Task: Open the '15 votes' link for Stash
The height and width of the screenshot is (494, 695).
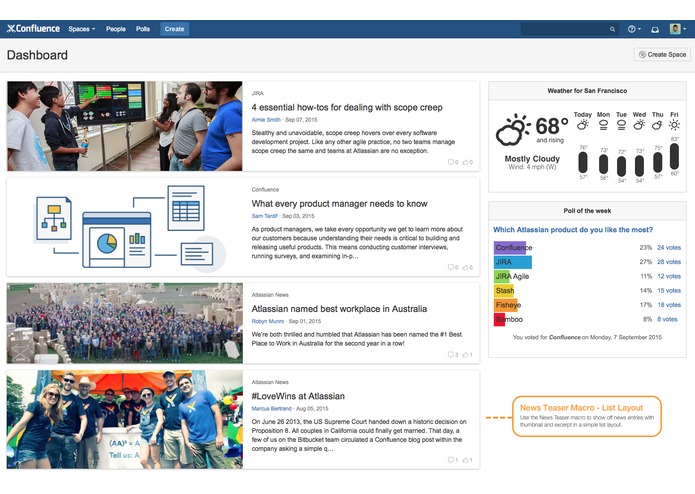Action: (669, 291)
